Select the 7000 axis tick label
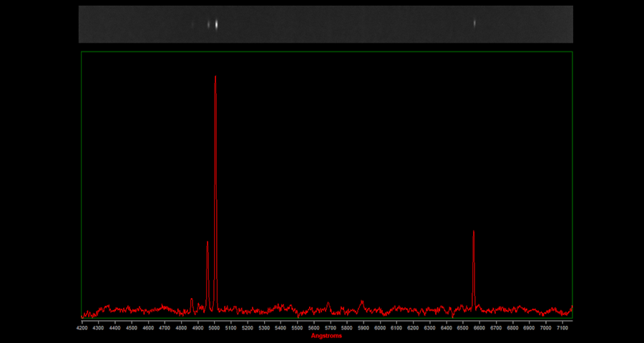Image resolution: width=644 pixels, height=343 pixels. pyautogui.click(x=546, y=328)
